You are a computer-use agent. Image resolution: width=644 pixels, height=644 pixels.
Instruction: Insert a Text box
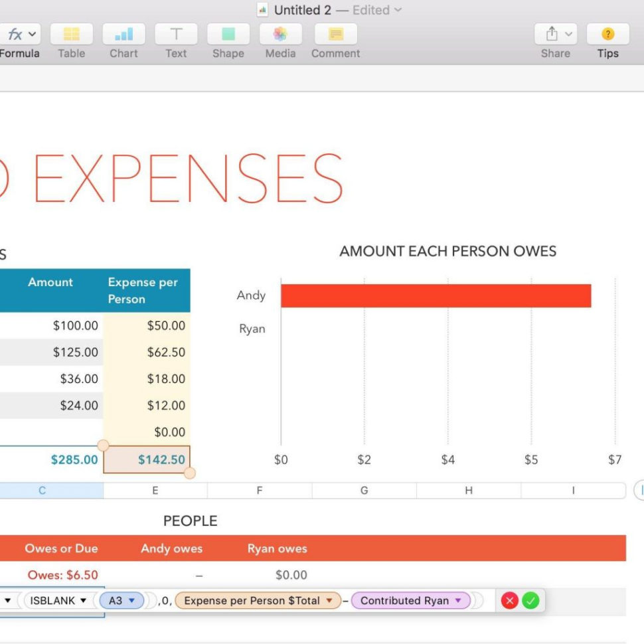pos(176,34)
